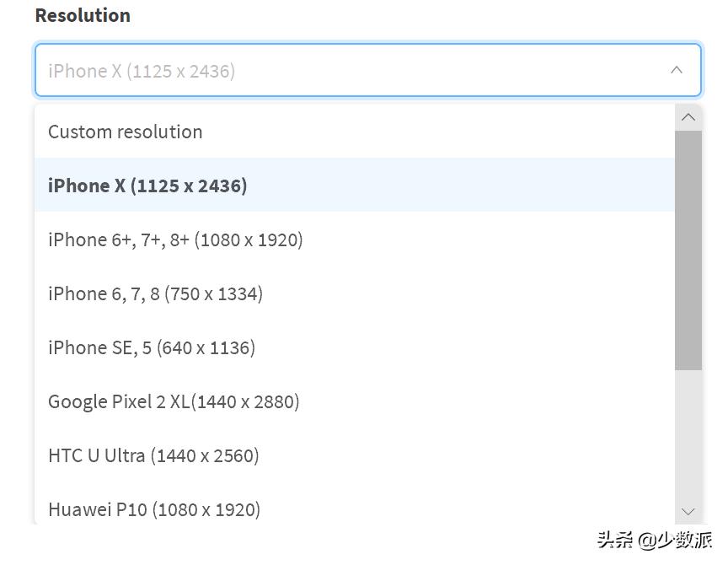Select the Custom resolution option
This screenshot has width=728, height=565.
[x=126, y=132]
